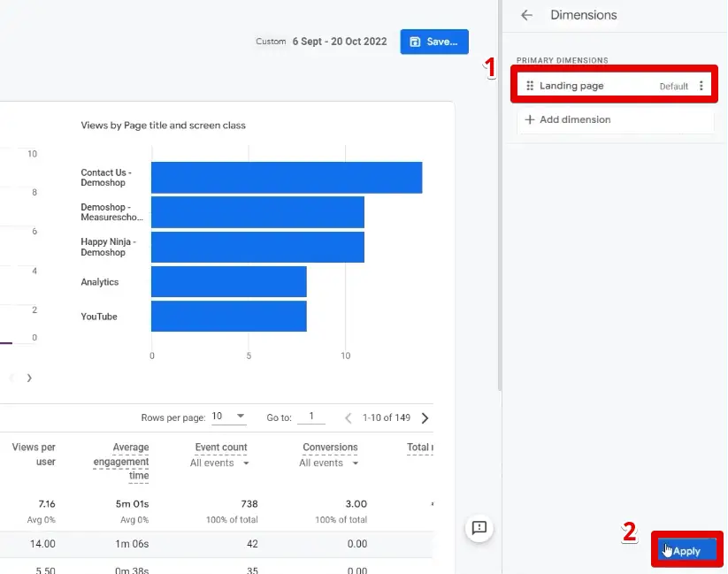Select the Add dimension option

572,119
